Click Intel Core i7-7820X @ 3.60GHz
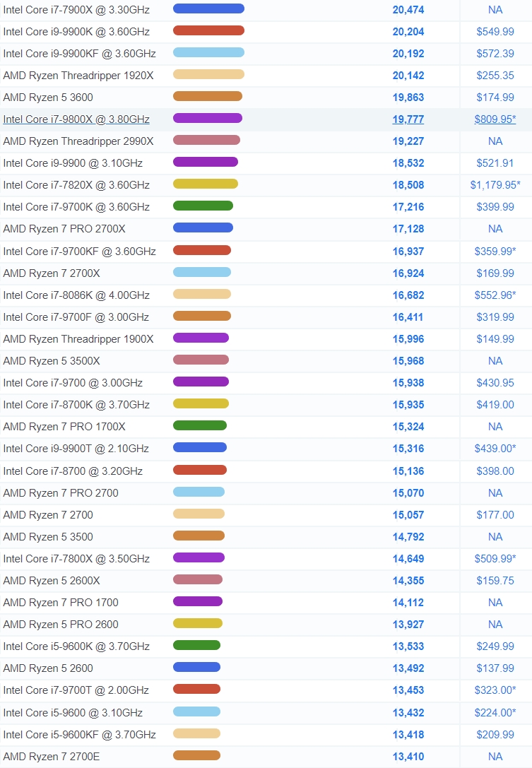 pyautogui.click(x=76, y=185)
